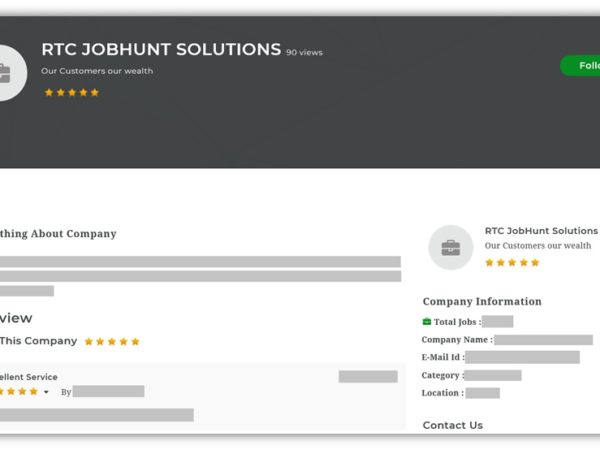600x450 pixels.
Task: Click the last star in the Excellent Service review
Action: point(34,392)
